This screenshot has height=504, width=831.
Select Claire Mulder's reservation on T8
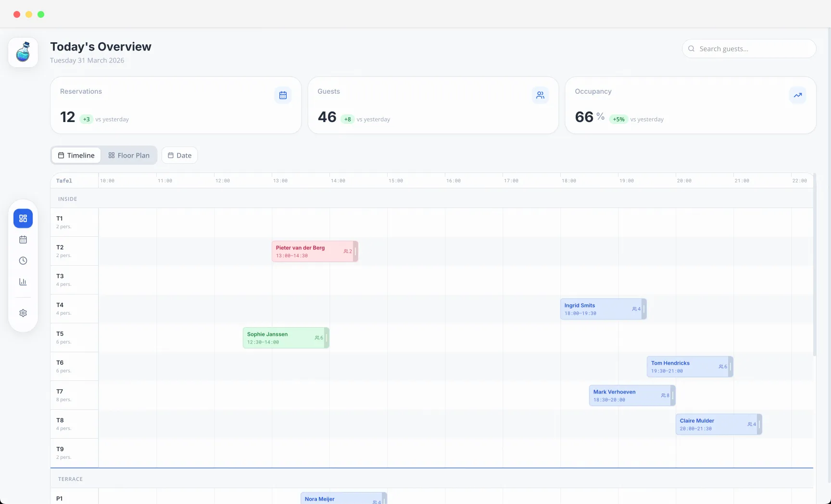click(x=717, y=424)
